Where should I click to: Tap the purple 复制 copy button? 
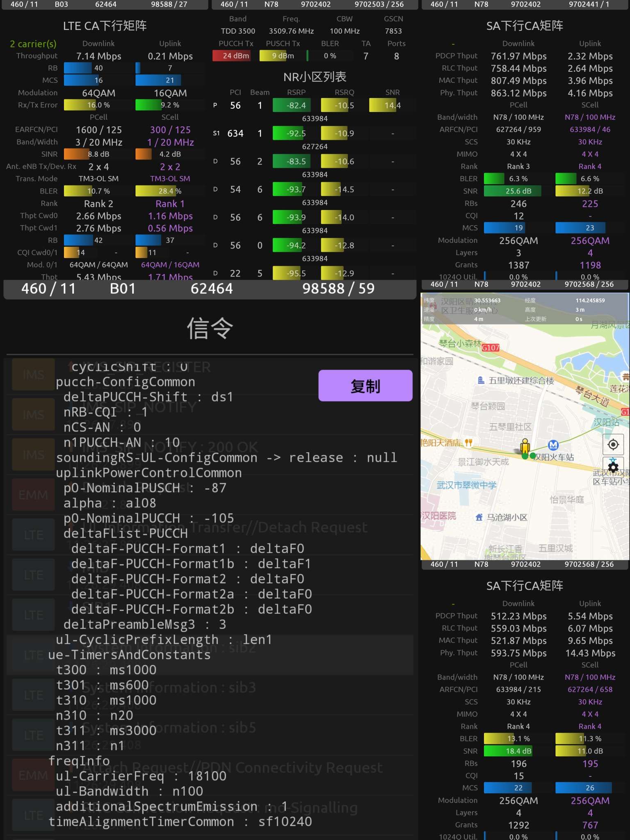(x=365, y=386)
